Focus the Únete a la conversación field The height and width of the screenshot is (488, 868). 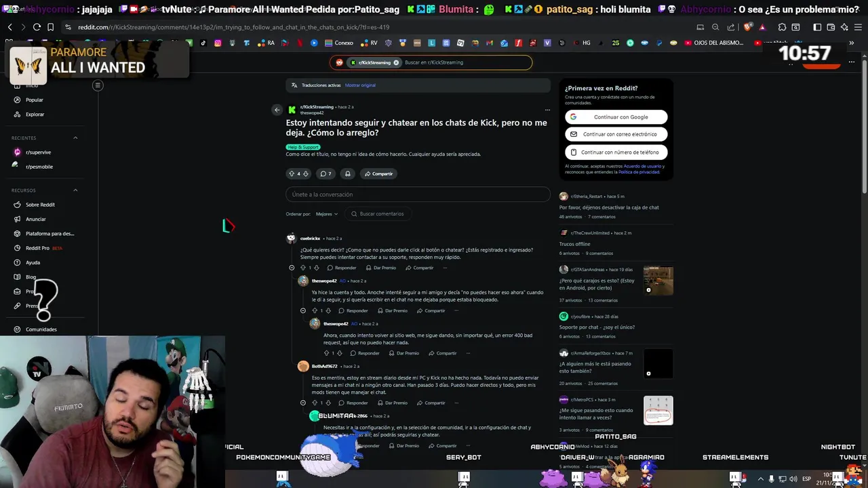click(x=418, y=195)
